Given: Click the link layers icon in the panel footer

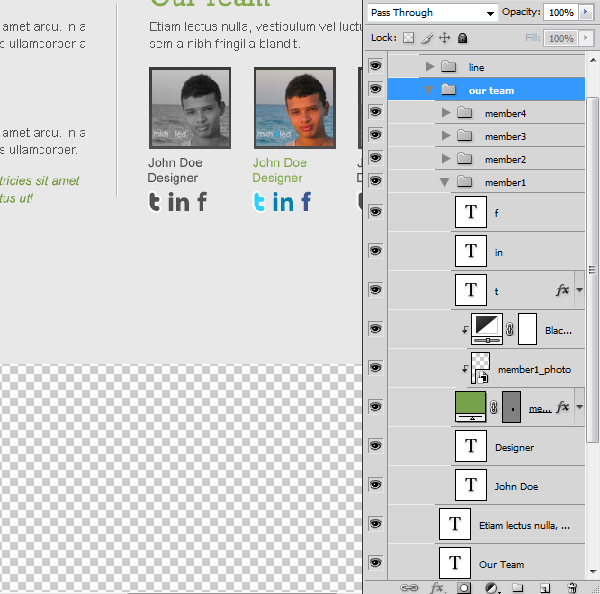Looking at the screenshot, I should pos(409,587).
